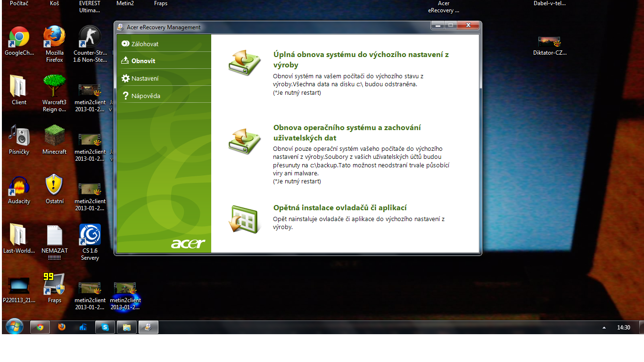This screenshot has height=362, width=644.
Task: Click the Dabel-v-tel desktop label
Action: coord(550,3)
